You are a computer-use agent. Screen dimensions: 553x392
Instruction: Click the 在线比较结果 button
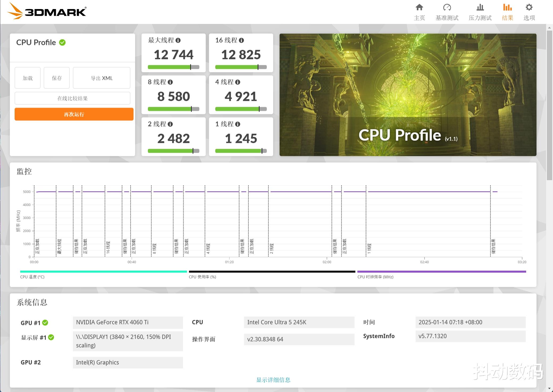coord(72,98)
